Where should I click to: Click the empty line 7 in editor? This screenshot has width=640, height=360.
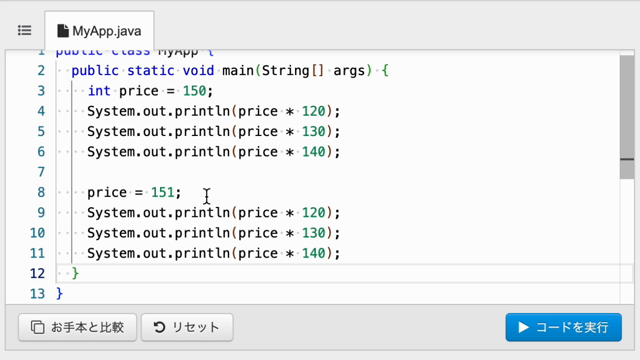tap(339, 172)
